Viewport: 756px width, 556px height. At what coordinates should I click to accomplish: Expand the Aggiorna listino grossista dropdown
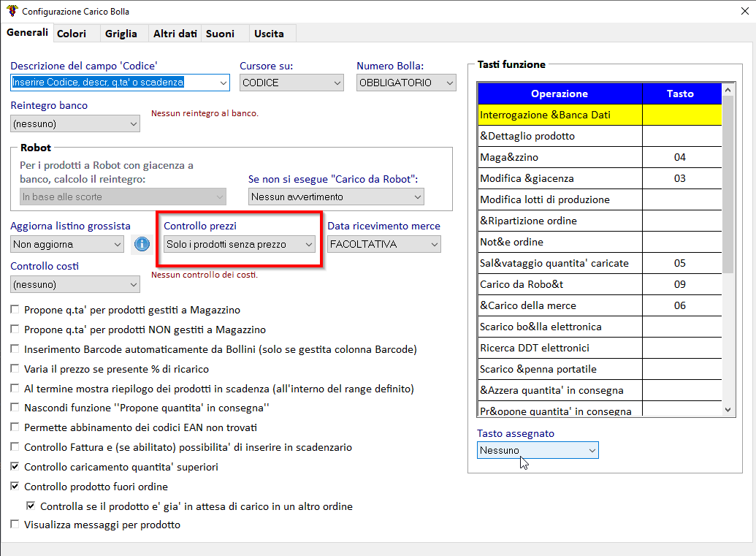click(x=67, y=245)
